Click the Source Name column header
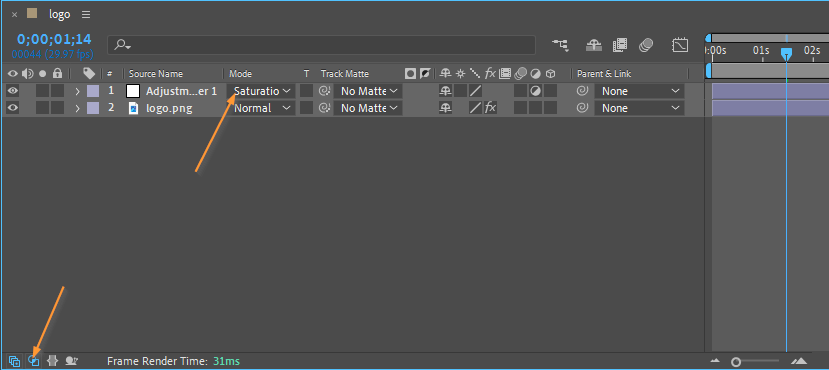 155,73
